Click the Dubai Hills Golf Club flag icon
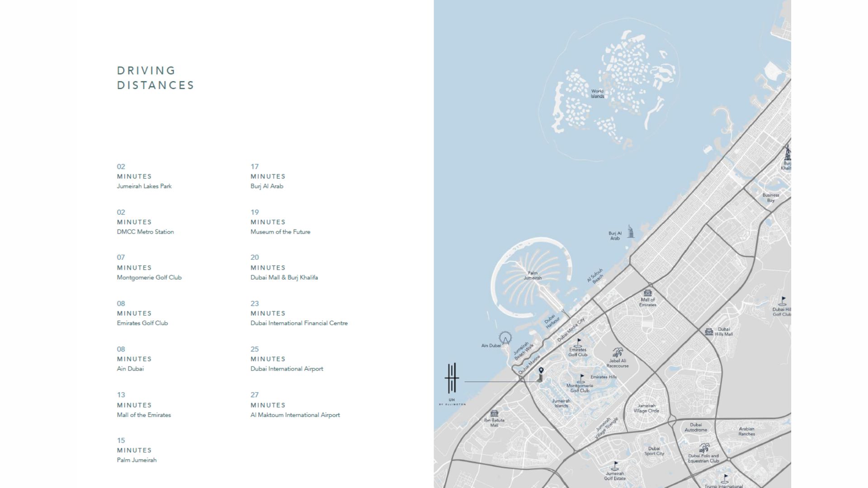This screenshot has width=868, height=488. click(x=783, y=301)
